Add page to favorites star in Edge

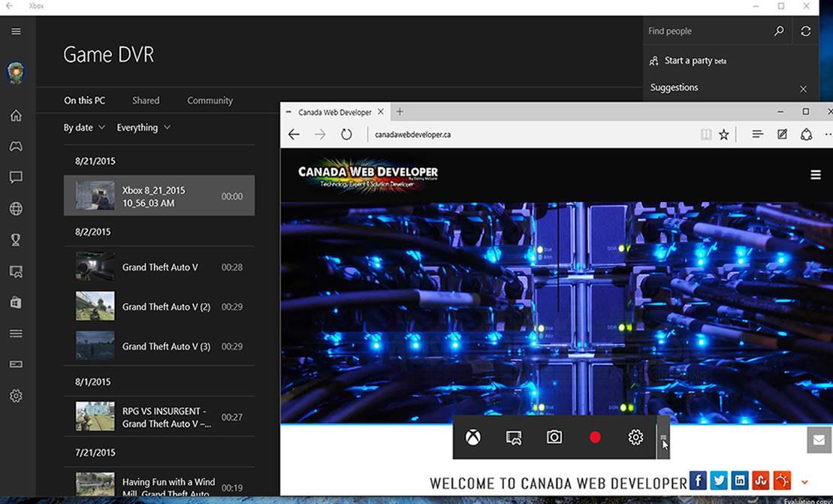pos(723,134)
